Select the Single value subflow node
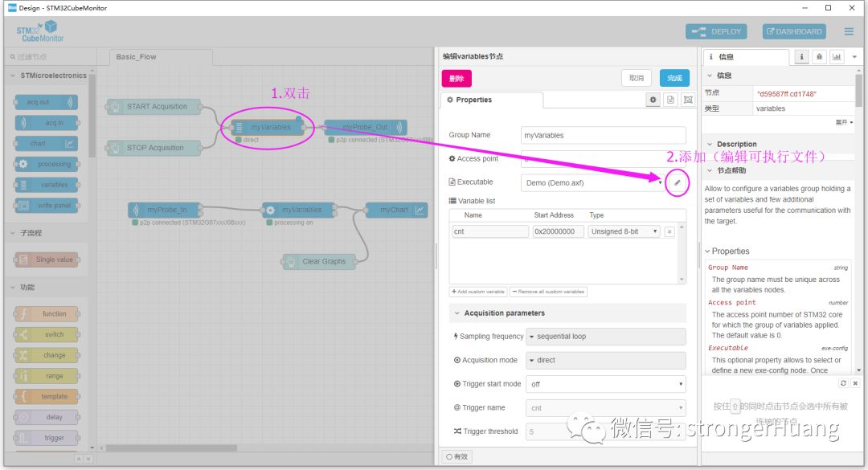The width and height of the screenshot is (868, 470). point(46,259)
